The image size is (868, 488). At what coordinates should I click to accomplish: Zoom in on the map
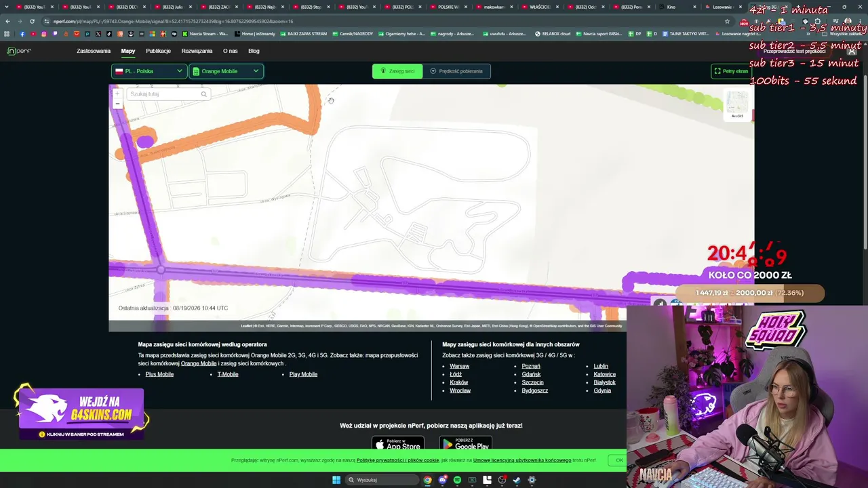pos(117,94)
